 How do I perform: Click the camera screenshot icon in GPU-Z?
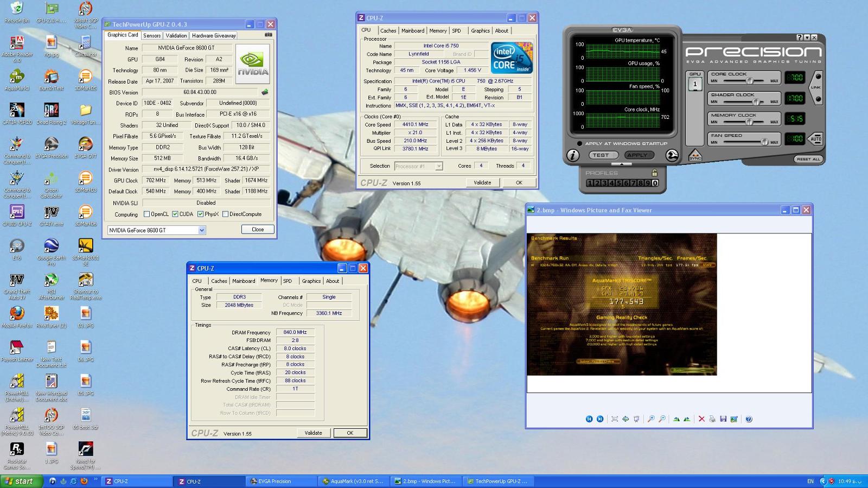pos(268,35)
